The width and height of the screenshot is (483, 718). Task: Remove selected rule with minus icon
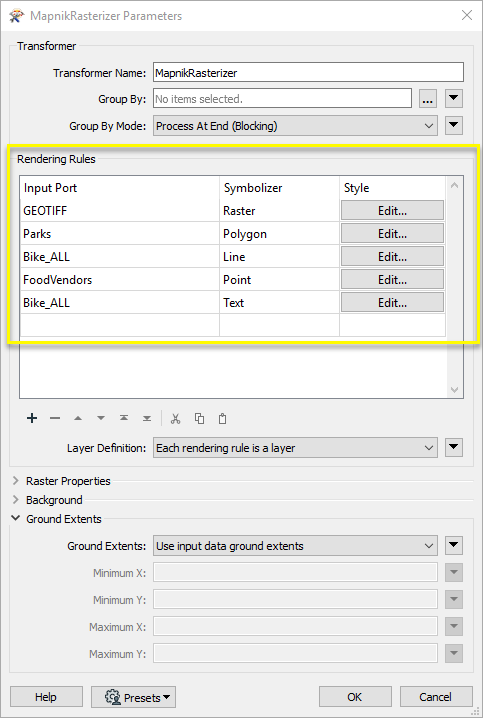(55, 418)
